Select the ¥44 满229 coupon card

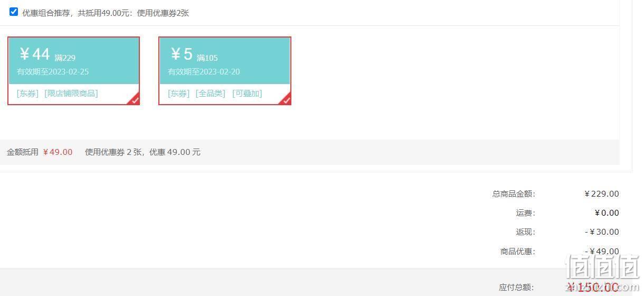pos(74,71)
